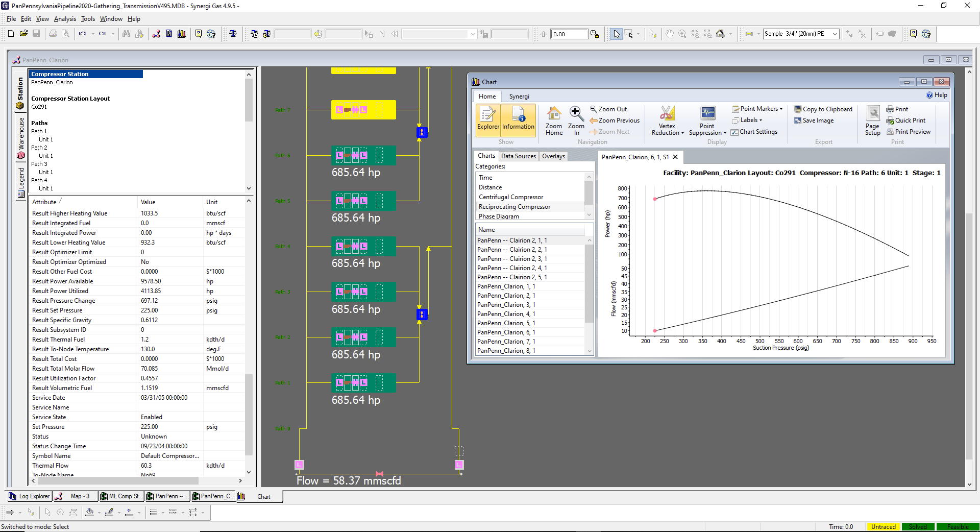Activate Explorer mode in the Chart window
Screen dimensions: 980x532
tap(488, 120)
